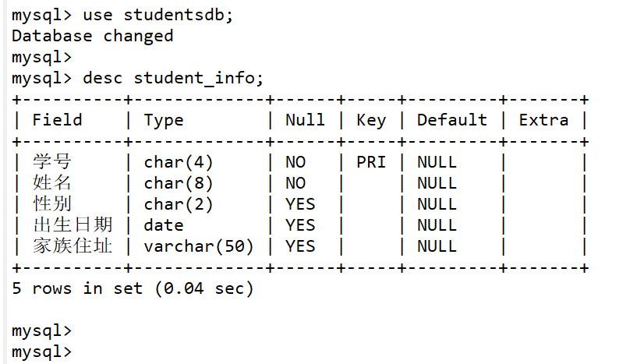Click the char(4) type value

click(179, 162)
